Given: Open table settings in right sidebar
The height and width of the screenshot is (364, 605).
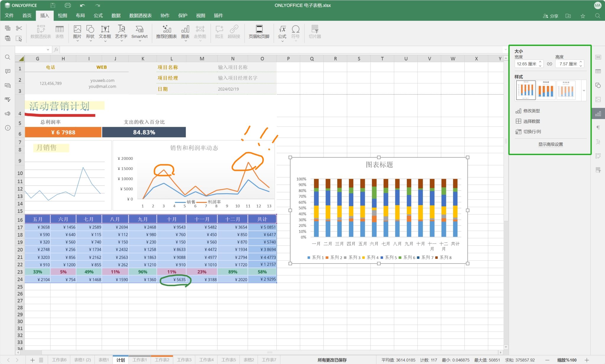Looking at the screenshot, I should [x=598, y=71].
